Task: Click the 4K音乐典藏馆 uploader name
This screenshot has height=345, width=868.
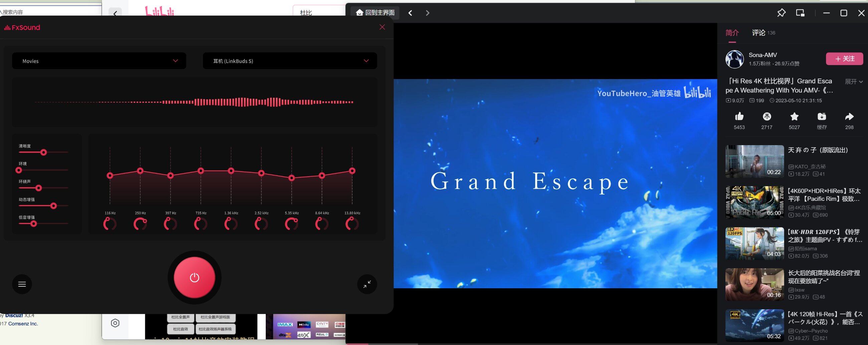Action: point(810,208)
